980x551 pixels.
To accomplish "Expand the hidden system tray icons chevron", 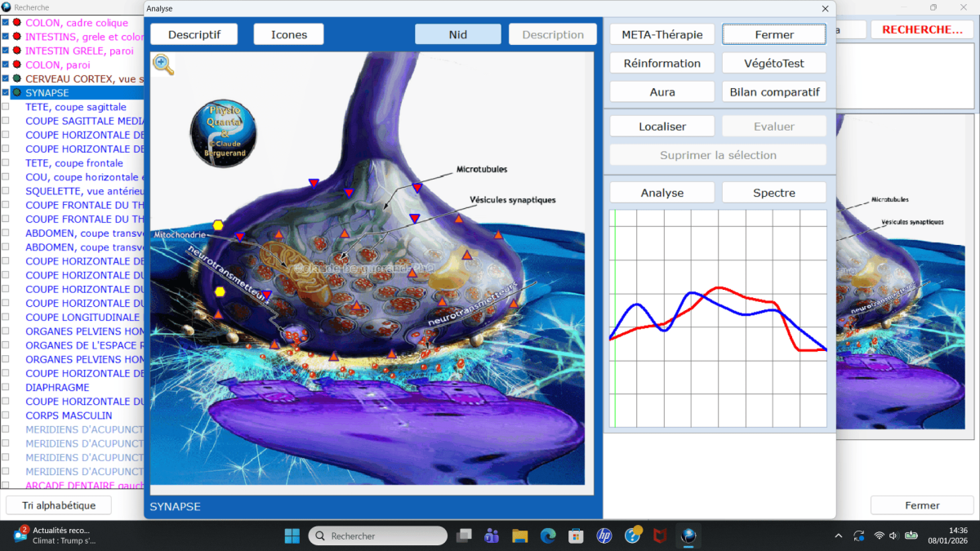I will tap(839, 535).
